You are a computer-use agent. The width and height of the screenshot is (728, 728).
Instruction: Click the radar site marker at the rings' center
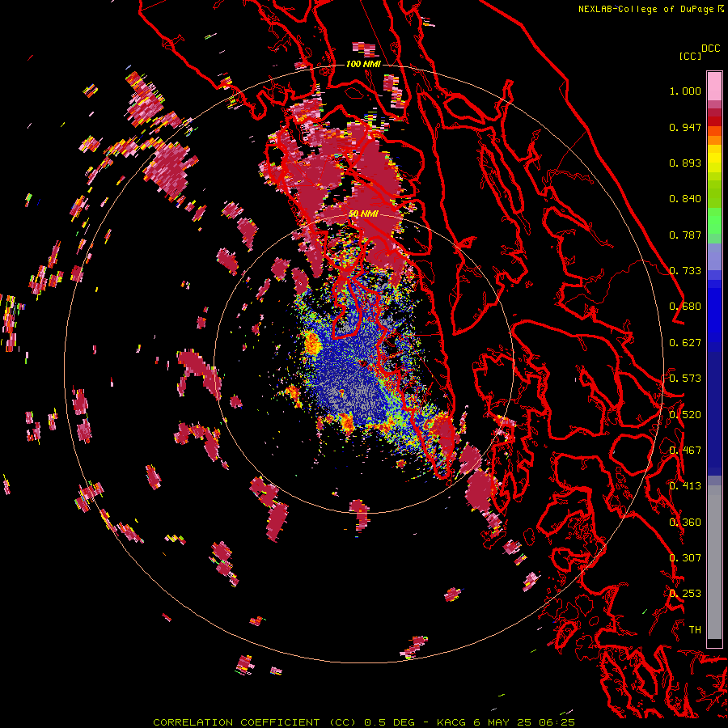click(x=363, y=363)
